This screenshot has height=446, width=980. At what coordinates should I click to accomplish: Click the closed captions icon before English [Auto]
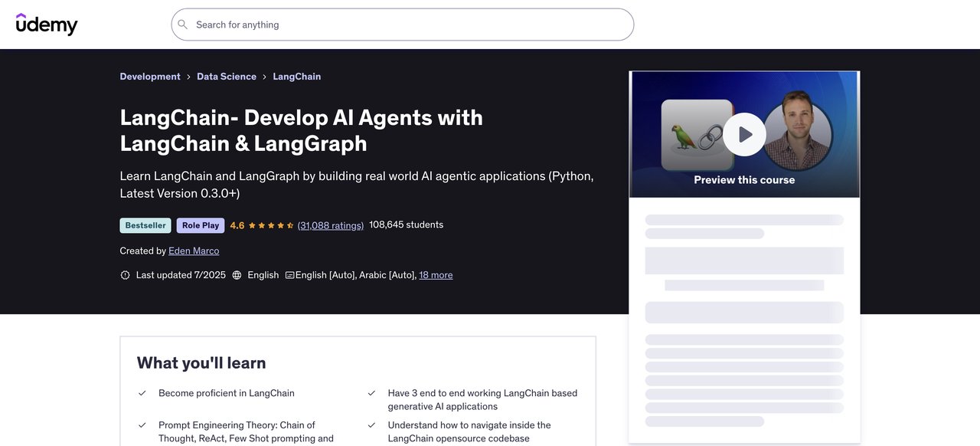click(289, 274)
